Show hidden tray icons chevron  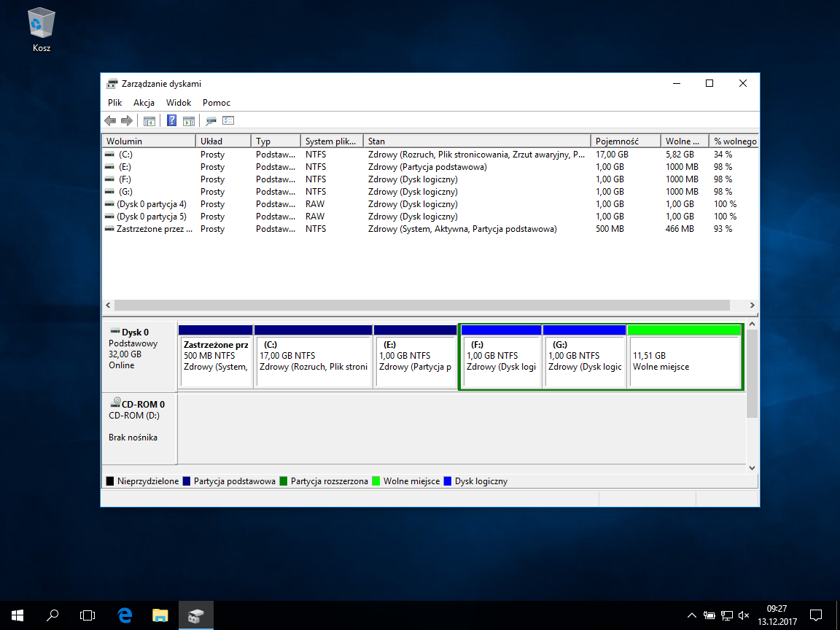tap(691, 615)
